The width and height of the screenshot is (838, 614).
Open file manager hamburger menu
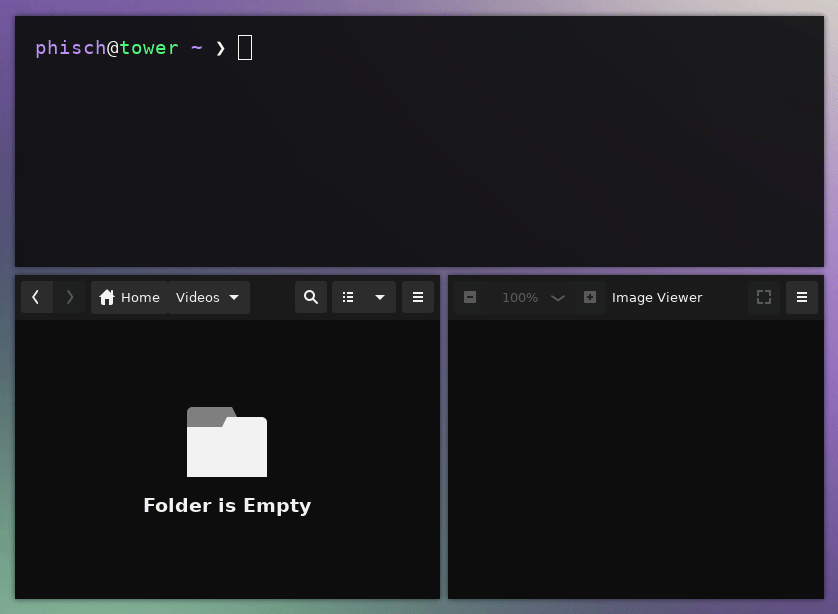[x=418, y=297]
